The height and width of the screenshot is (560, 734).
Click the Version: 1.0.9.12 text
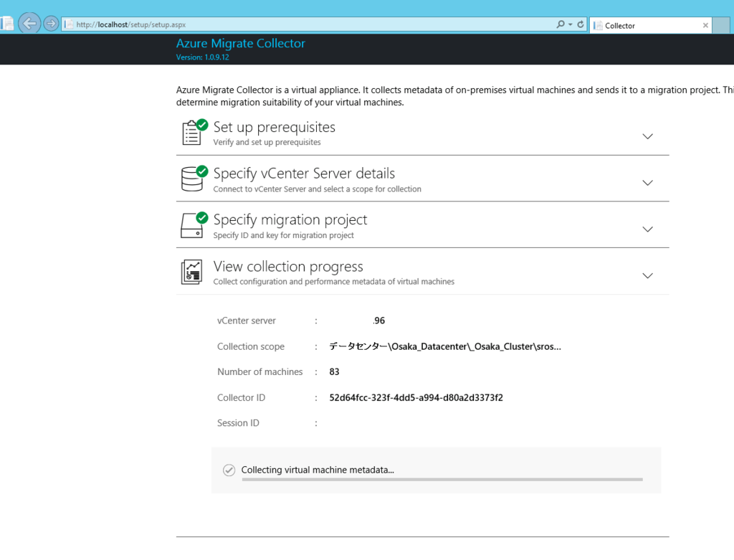(x=202, y=57)
